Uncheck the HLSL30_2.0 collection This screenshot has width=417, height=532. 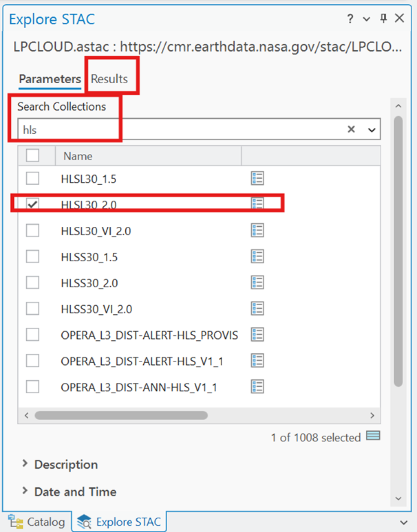pos(33,204)
